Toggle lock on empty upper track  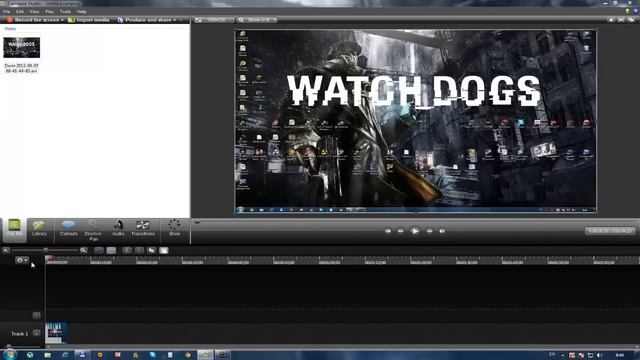[x=36, y=315]
